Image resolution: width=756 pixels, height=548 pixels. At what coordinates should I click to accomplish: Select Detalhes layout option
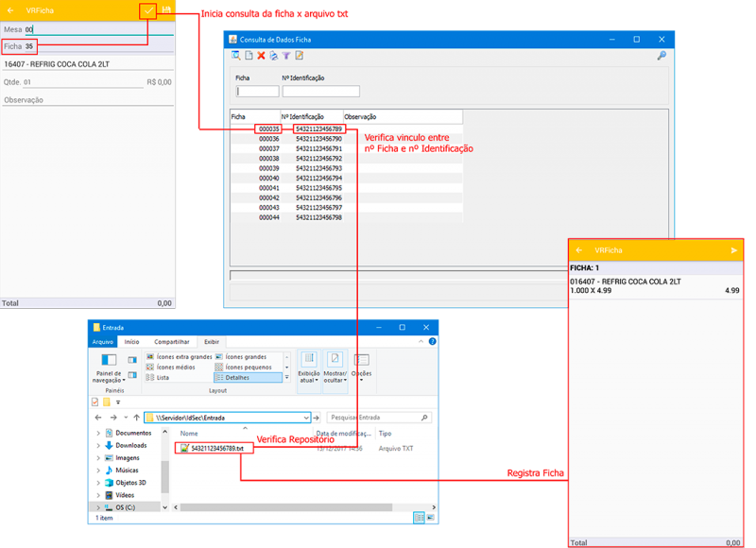point(249,377)
